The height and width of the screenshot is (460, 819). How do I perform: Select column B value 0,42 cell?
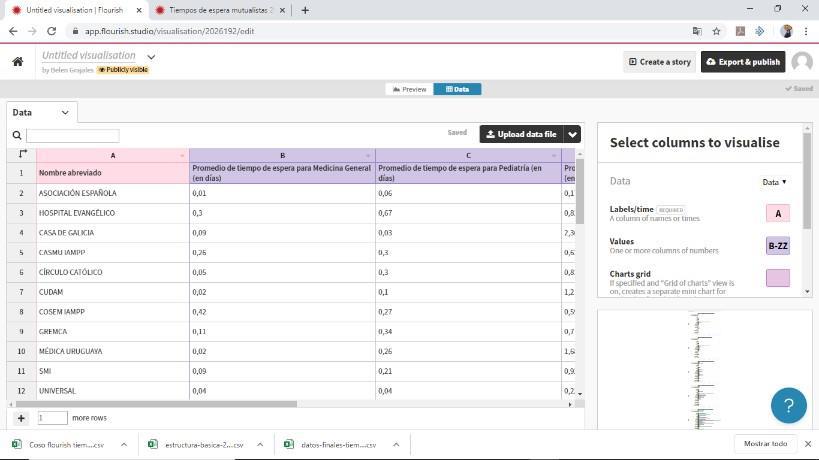282,312
